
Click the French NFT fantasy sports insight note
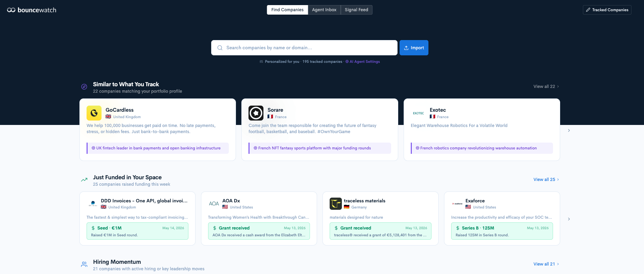point(320,148)
